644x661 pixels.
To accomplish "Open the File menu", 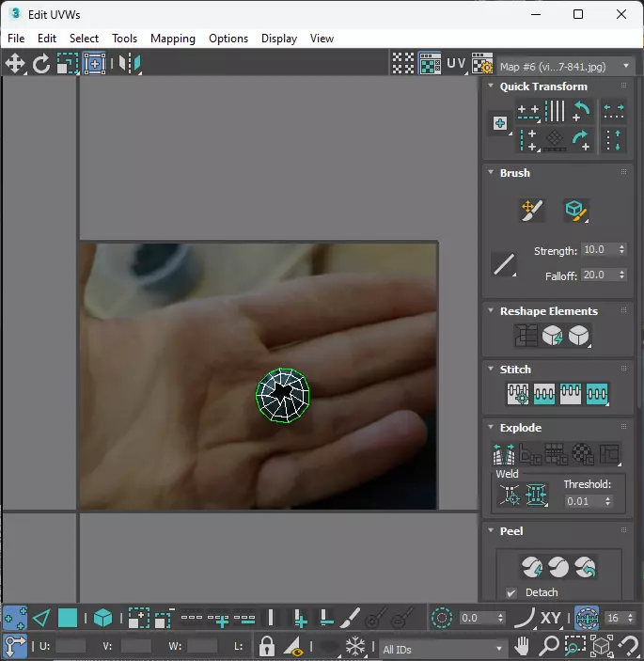I will (x=16, y=39).
